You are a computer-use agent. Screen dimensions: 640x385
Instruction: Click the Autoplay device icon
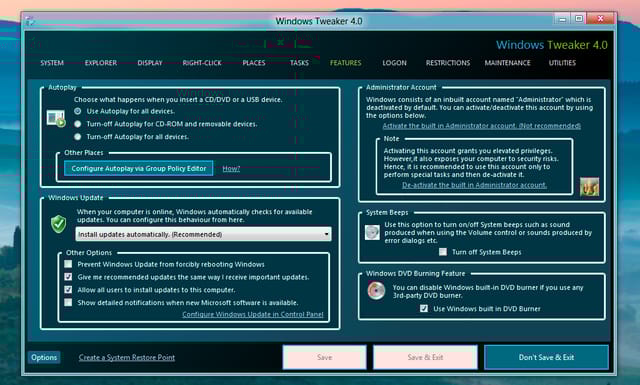coord(56,118)
